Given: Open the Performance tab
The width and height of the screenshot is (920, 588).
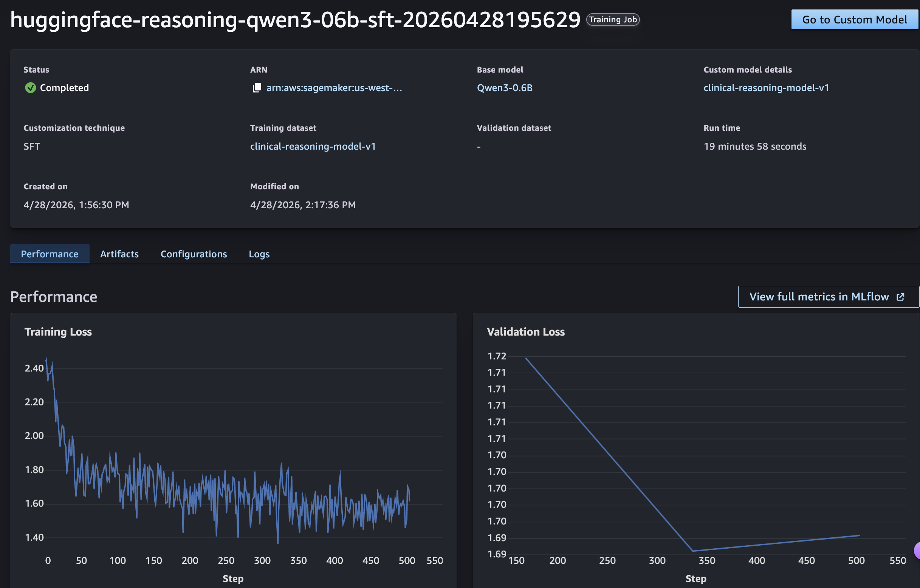Looking at the screenshot, I should tap(50, 254).
